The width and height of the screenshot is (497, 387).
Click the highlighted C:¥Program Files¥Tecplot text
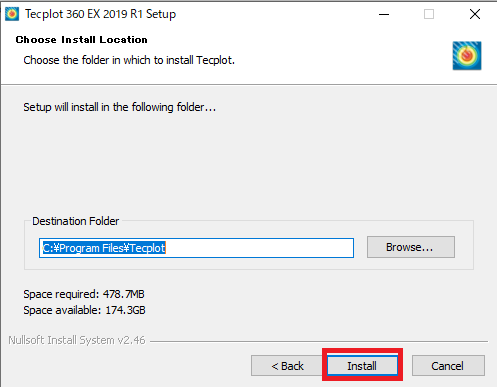click(x=104, y=248)
